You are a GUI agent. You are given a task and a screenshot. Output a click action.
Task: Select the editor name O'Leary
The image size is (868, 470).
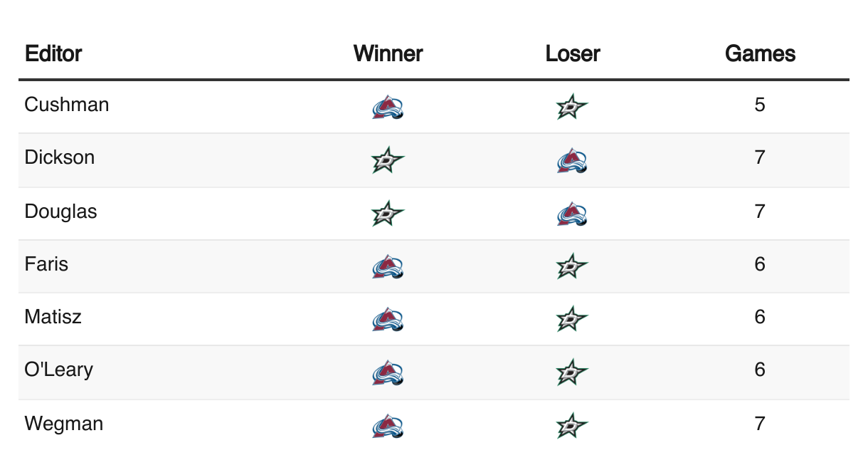(58, 370)
